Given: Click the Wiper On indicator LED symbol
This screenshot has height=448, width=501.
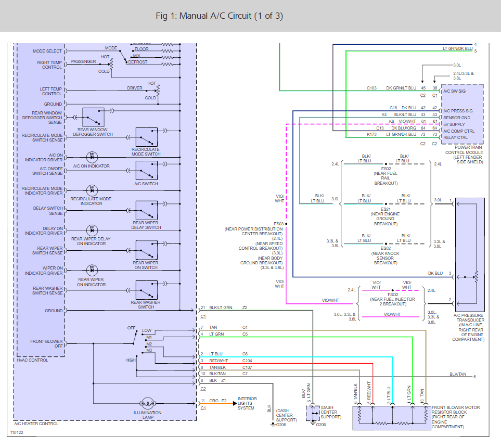Looking at the screenshot, I should pyautogui.click(x=92, y=270).
